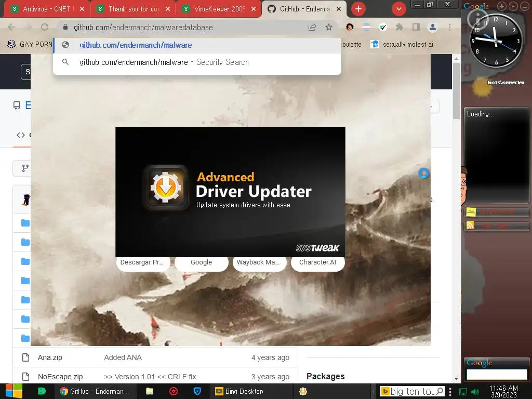Click the page scrollbar up arrow

pyautogui.click(x=456, y=59)
